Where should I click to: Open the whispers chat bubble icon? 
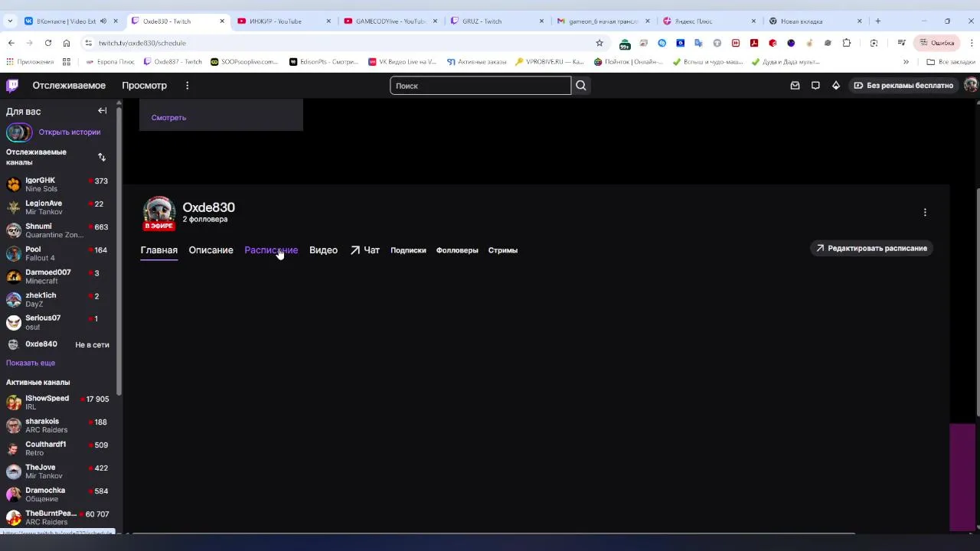pyautogui.click(x=815, y=86)
